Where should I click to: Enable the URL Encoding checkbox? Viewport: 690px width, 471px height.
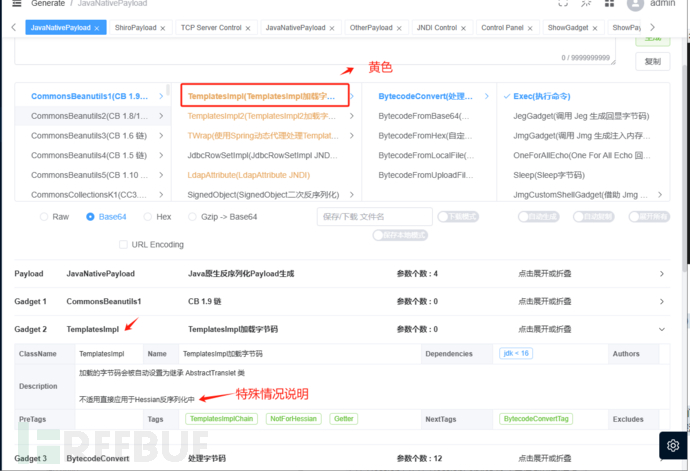123,244
